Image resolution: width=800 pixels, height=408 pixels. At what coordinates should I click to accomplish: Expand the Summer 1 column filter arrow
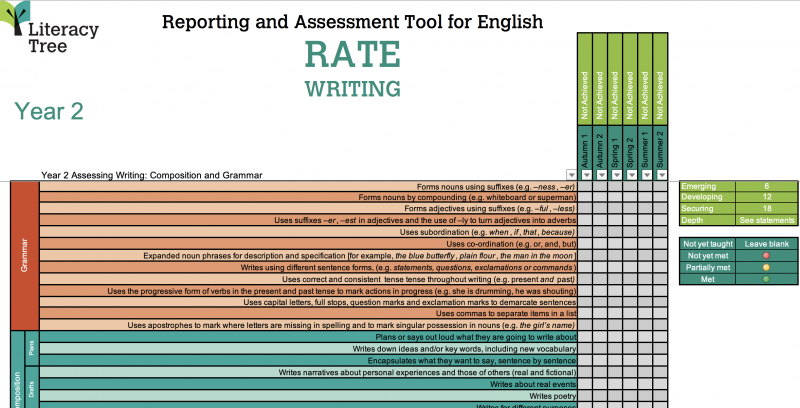coord(645,175)
